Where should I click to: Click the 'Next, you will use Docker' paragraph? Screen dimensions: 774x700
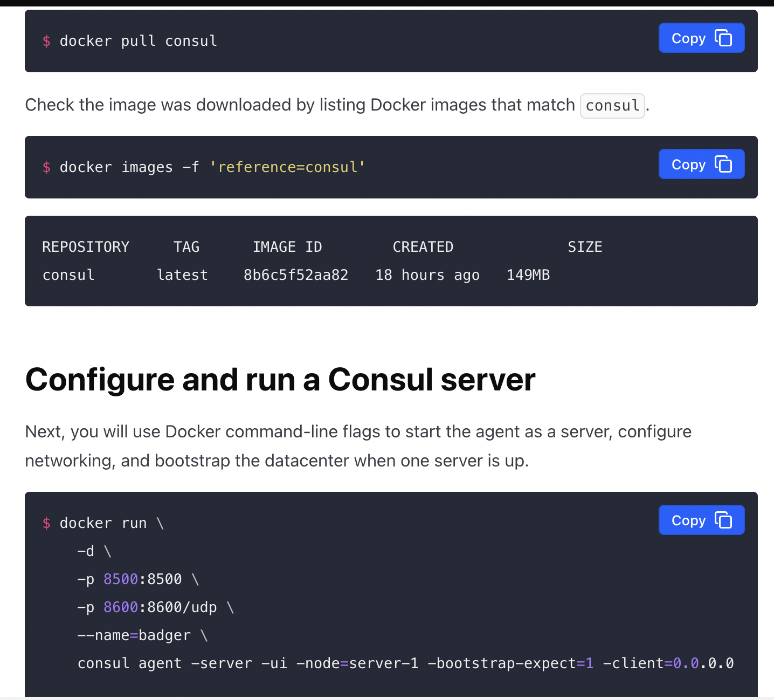click(358, 446)
